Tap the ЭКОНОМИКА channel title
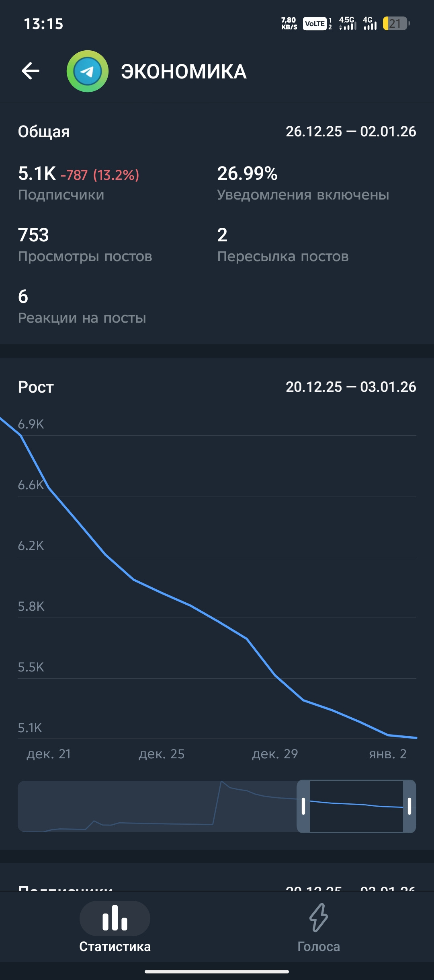Image resolution: width=434 pixels, height=980 pixels. [184, 72]
